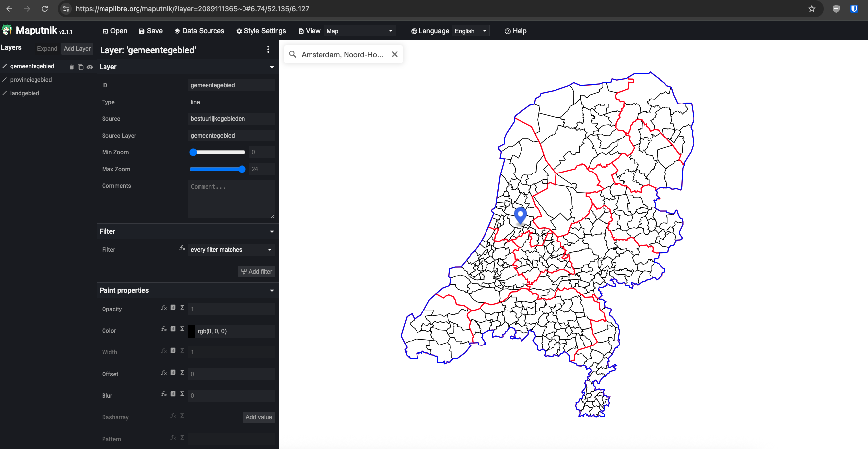Click the layer ID input field
This screenshot has height=449, width=868.
(x=231, y=85)
